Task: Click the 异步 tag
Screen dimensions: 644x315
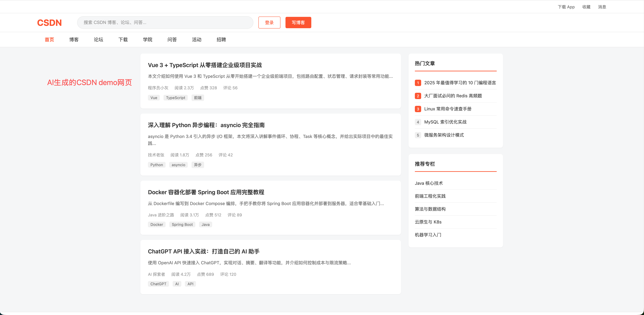Action: pos(198,165)
